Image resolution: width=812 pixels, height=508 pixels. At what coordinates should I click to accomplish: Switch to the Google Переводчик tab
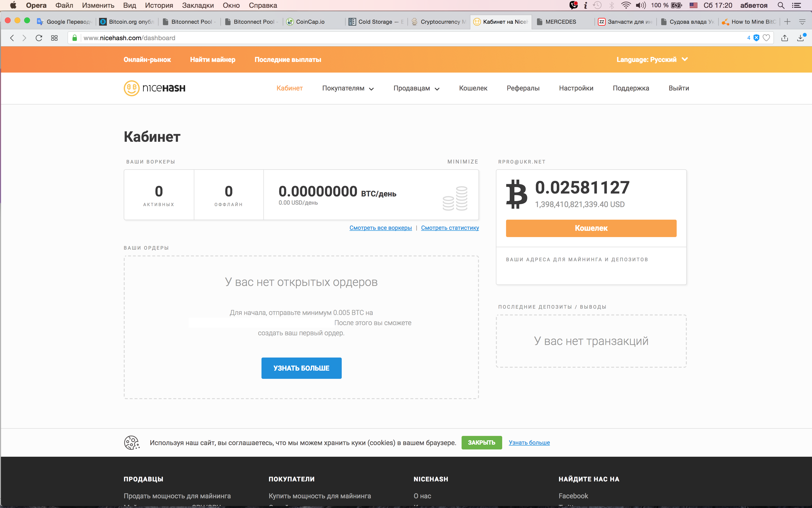(65, 22)
